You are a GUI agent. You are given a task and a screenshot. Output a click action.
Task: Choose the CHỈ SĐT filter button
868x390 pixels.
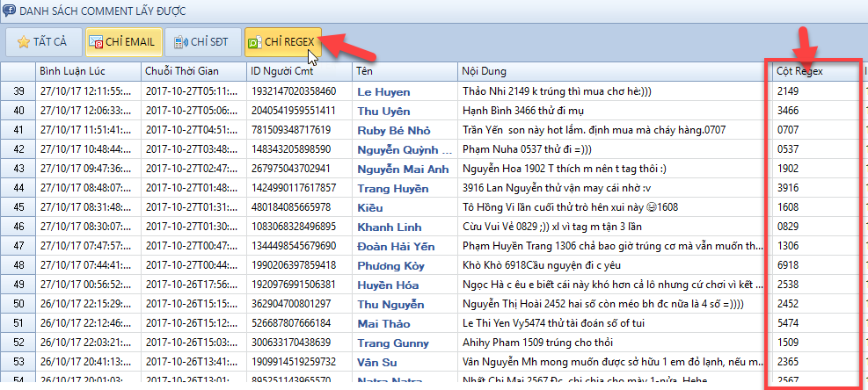pos(203,42)
